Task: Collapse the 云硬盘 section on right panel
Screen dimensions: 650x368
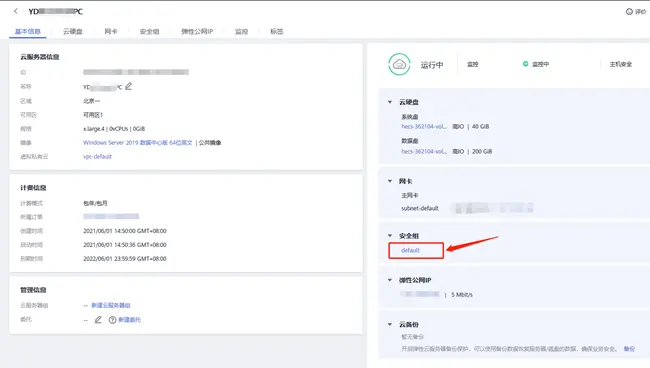Action: [390, 102]
